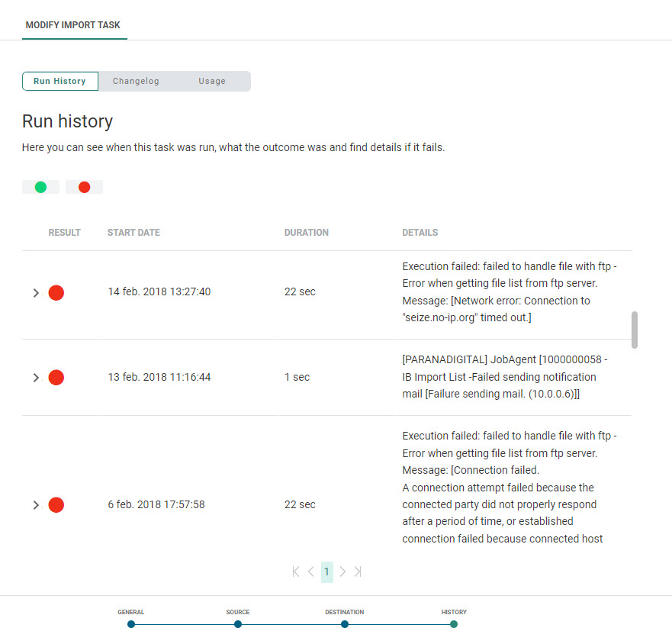Go to page 1 of results
The height and width of the screenshot is (644, 672).
(x=326, y=572)
